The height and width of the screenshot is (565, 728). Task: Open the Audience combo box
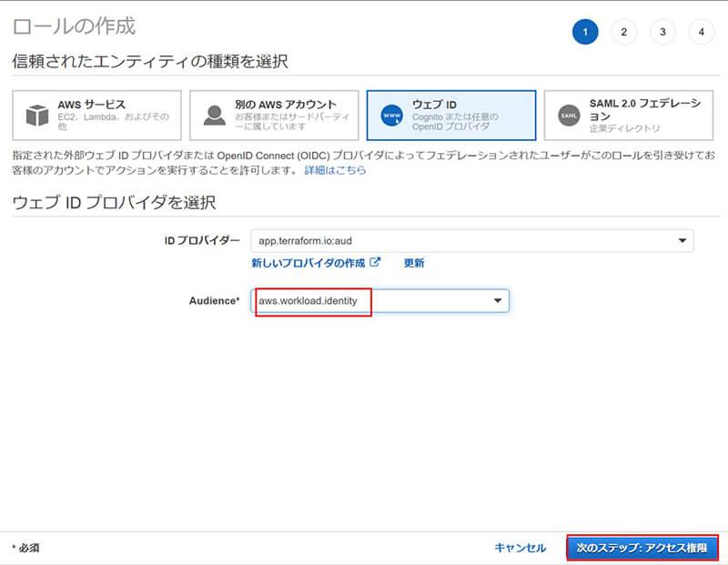379,300
